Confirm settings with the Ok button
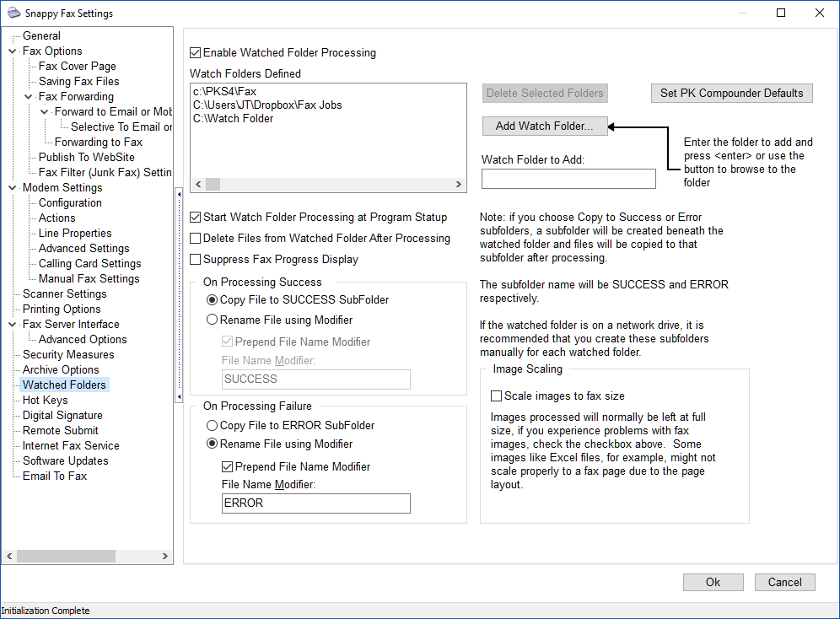 tap(713, 582)
